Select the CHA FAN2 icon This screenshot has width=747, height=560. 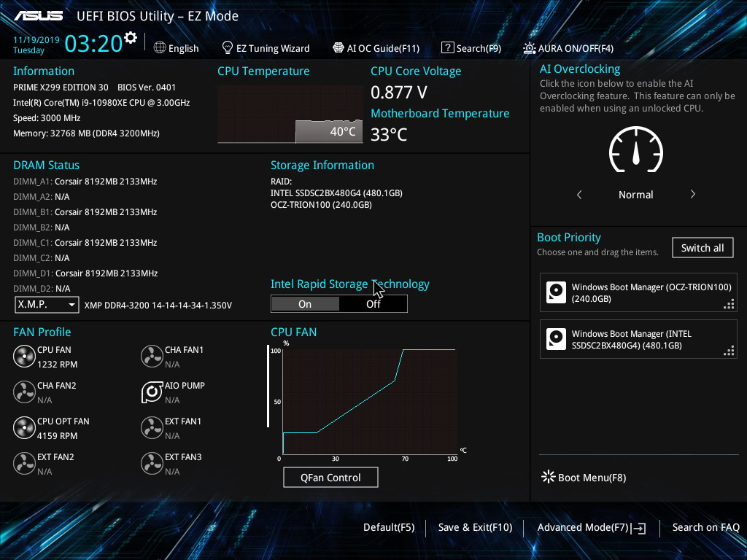pos(24,392)
